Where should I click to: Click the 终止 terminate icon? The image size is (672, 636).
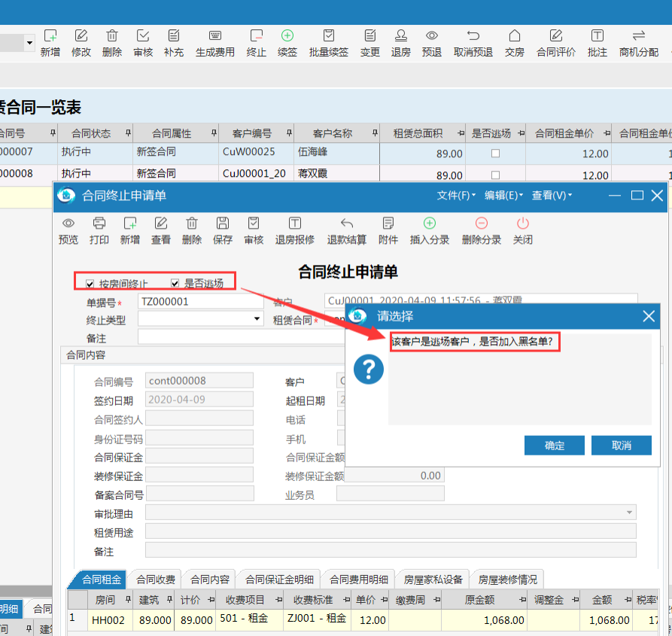tap(257, 35)
